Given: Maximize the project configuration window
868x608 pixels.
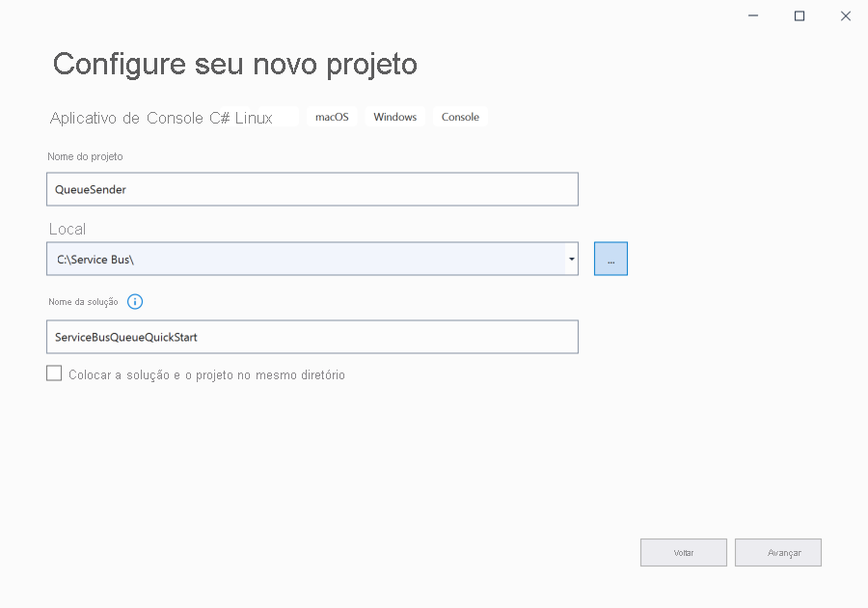Looking at the screenshot, I should pos(799,15).
